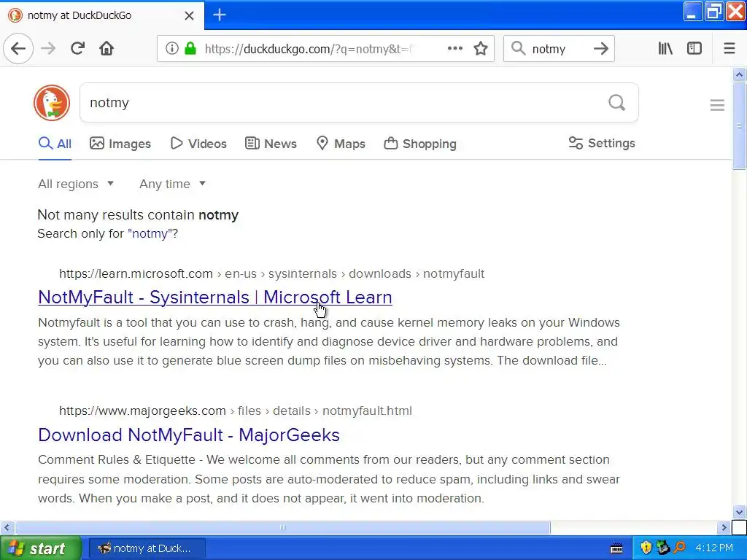The height and width of the screenshot is (560, 747).
Task: Click the Notmyfault result description text
Action: point(329,341)
